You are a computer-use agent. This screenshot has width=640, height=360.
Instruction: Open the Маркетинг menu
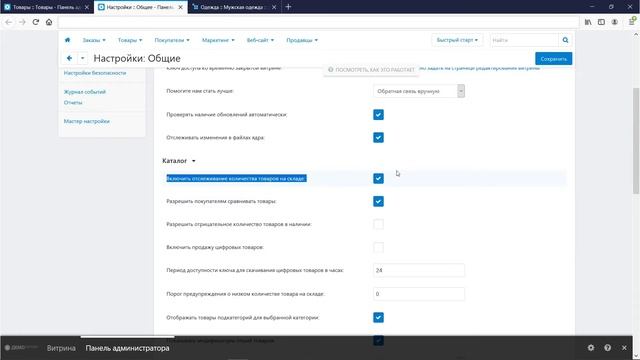click(x=218, y=40)
